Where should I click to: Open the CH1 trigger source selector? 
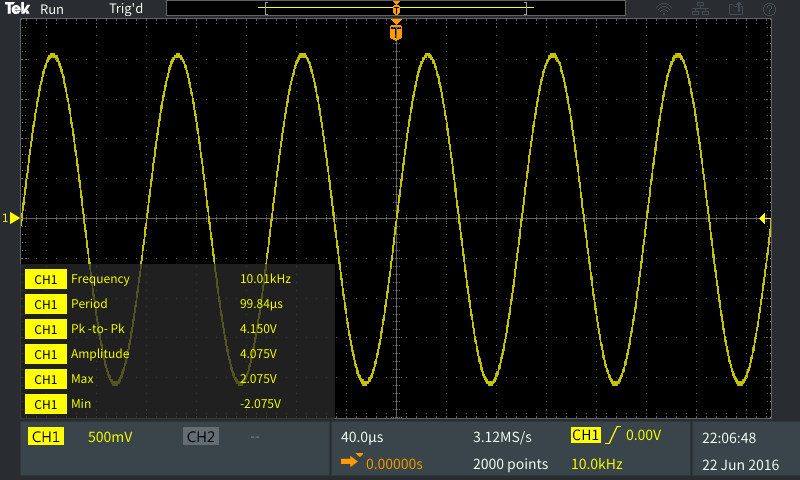pos(583,436)
